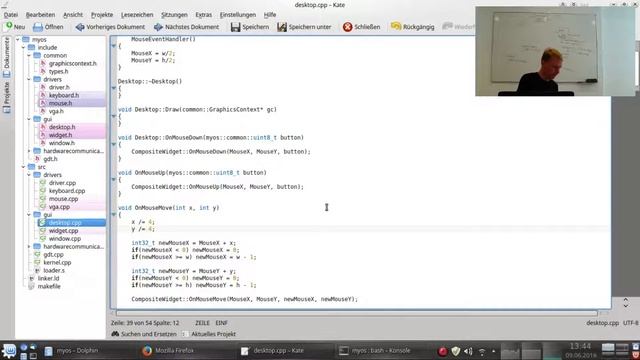Open types.h file
The height and width of the screenshot is (360, 640).
58,71
